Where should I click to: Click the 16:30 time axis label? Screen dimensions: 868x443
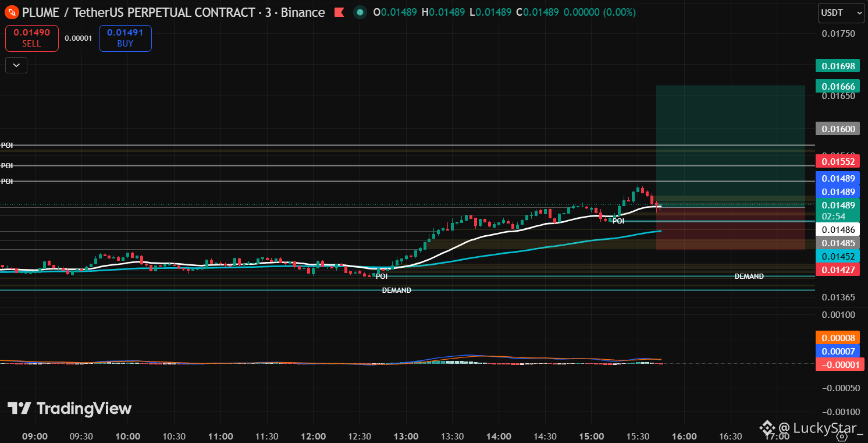pyautogui.click(x=731, y=437)
